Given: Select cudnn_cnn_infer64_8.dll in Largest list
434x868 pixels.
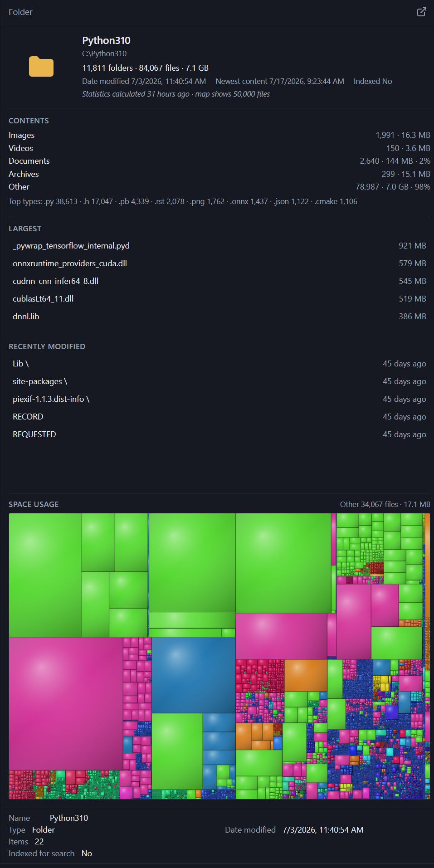Looking at the screenshot, I should pyautogui.click(x=219, y=281).
